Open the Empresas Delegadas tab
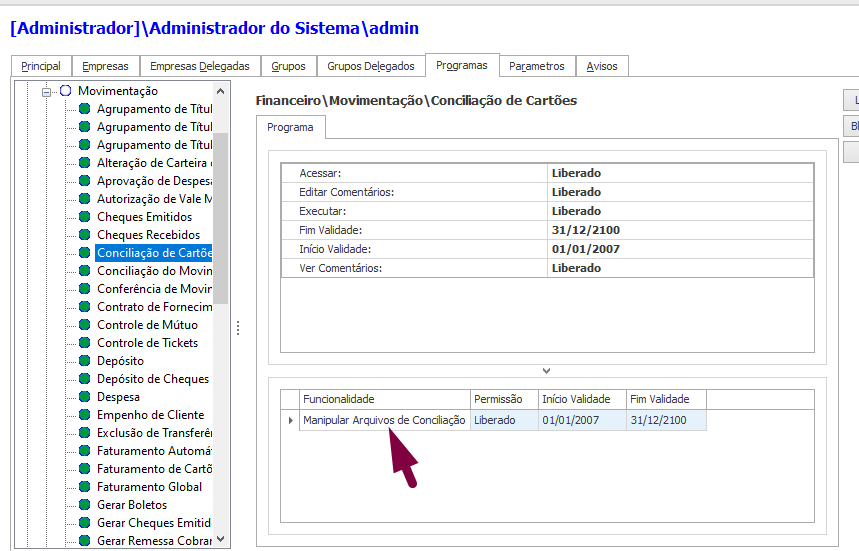 (199, 66)
